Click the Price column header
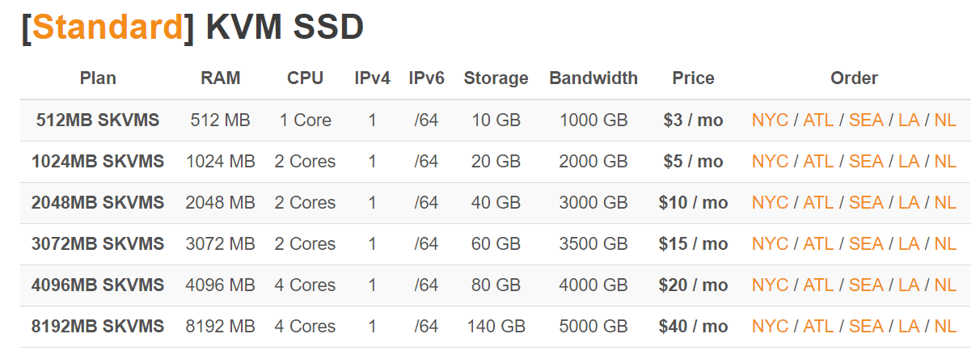980x355 pixels. click(693, 78)
